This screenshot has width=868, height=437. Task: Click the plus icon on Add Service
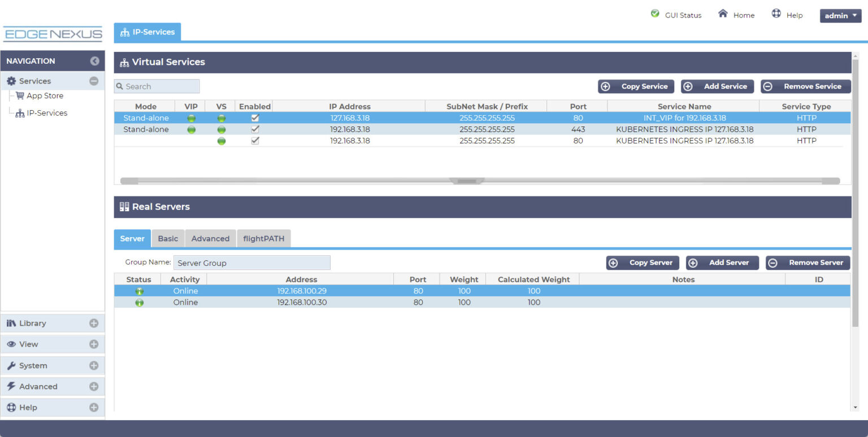point(688,86)
